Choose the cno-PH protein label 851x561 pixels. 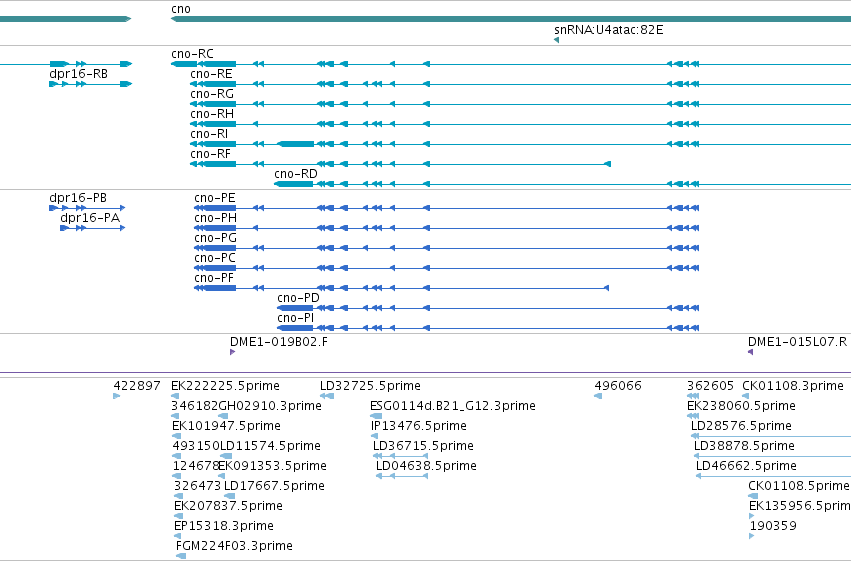[x=215, y=218]
